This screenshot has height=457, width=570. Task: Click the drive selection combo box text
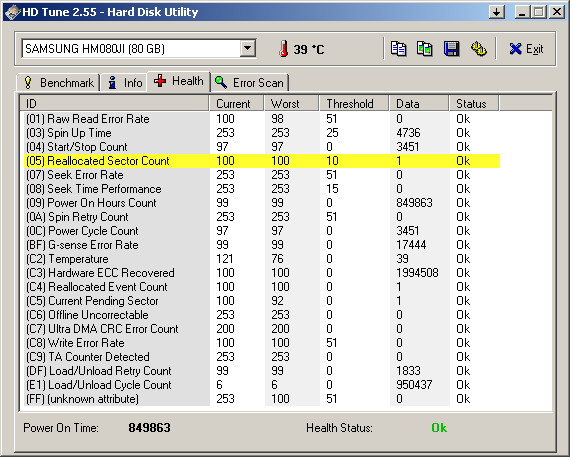click(x=95, y=49)
